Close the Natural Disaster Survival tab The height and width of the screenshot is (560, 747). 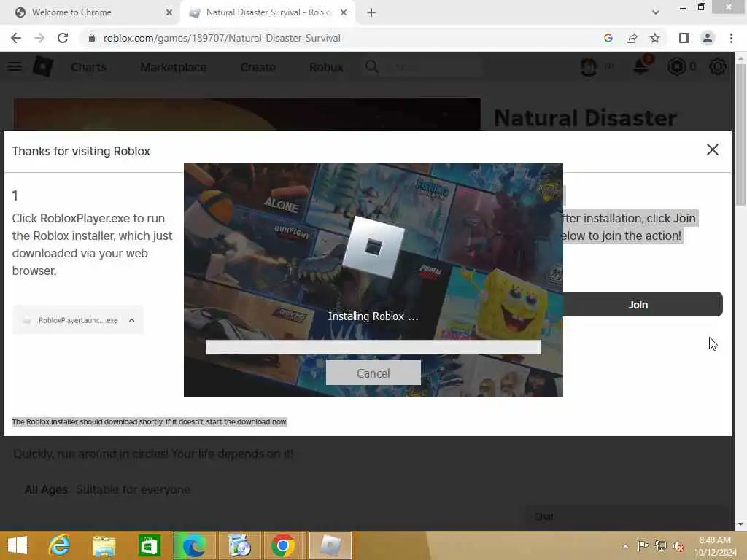pos(344,12)
